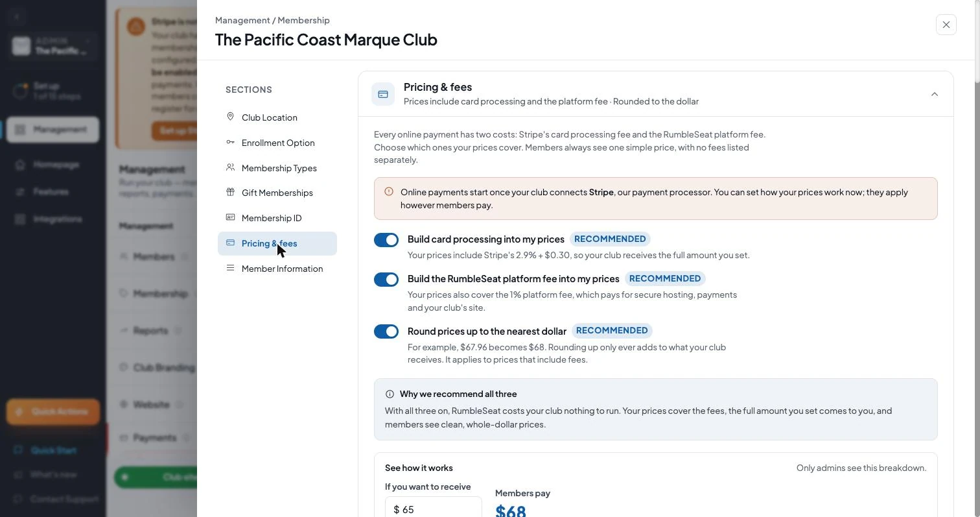The height and width of the screenshot is (517, 980).
Task: Click the page vertical scrollbar
Action: click(977, 42)
